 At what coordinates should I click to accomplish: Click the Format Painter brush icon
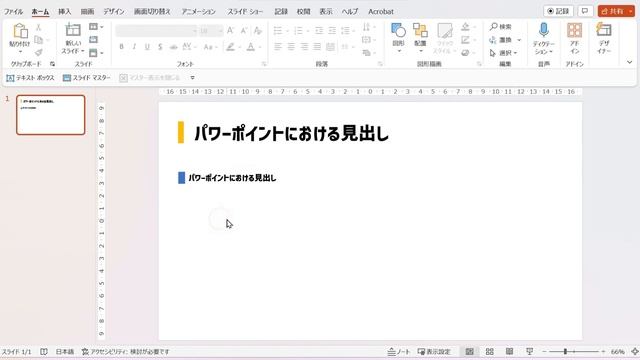click(x=38, y=53)
